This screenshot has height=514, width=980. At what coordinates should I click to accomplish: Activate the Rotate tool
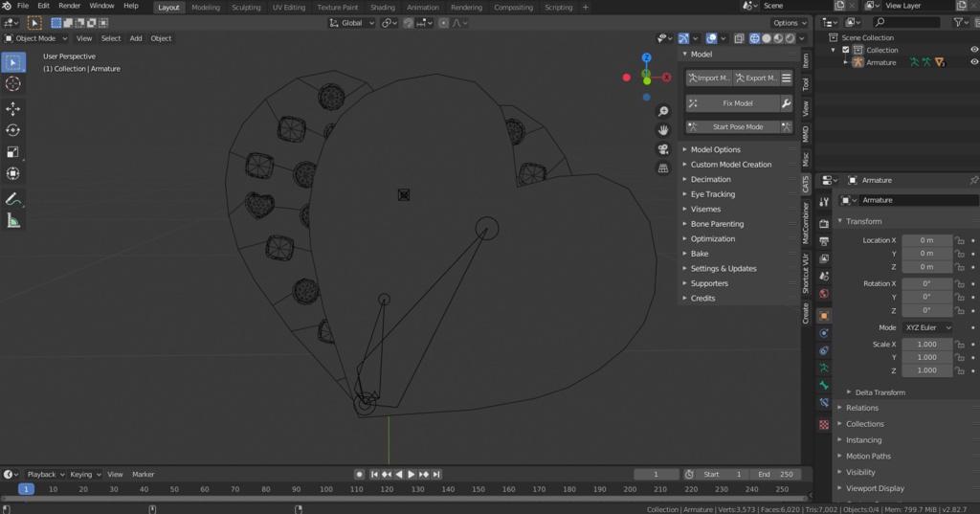click(x=13, y=130)
